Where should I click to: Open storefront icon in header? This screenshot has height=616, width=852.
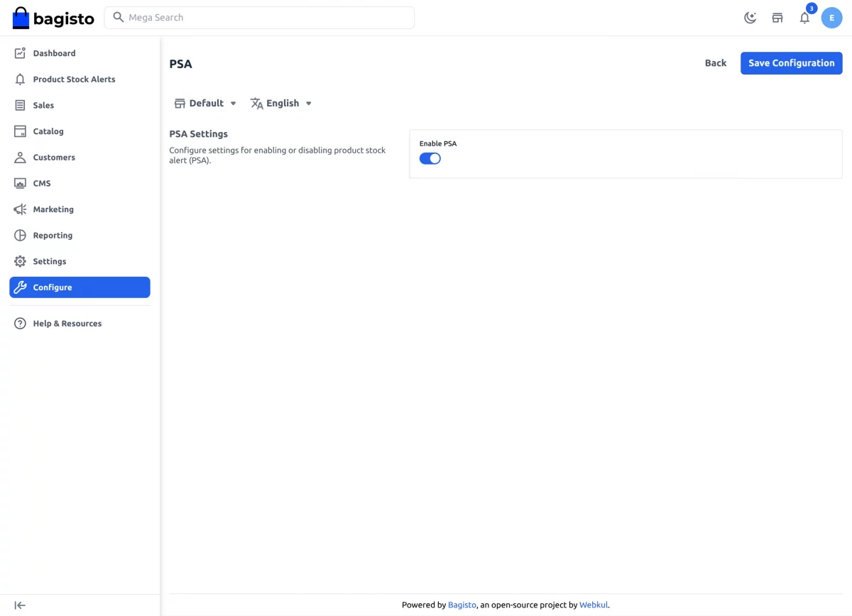pos(777,18)
